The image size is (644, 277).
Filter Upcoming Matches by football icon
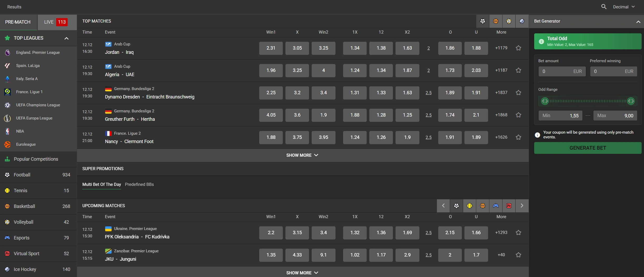456,206
